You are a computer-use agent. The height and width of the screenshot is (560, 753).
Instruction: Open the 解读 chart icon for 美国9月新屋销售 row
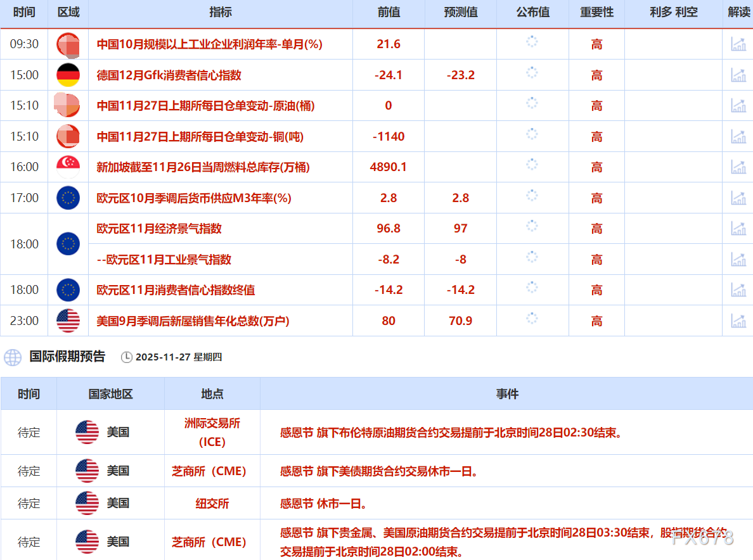click(738, 321)
